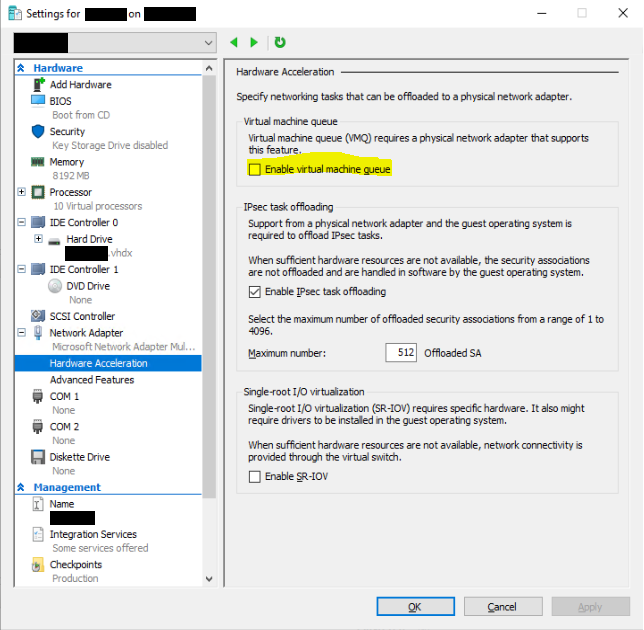The image size is (644, 630).
Task: Open the Security settings entry
Action: (x=67, y=131)
